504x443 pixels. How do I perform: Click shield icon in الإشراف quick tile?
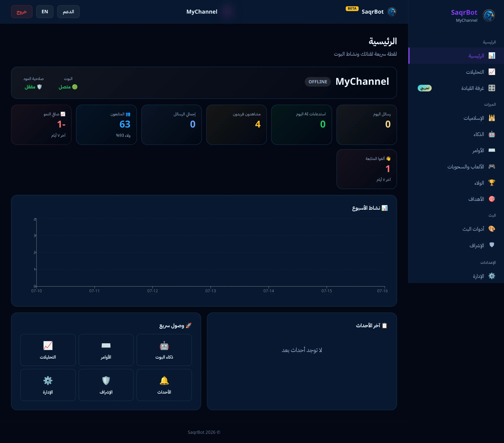[x=106, y=381]
